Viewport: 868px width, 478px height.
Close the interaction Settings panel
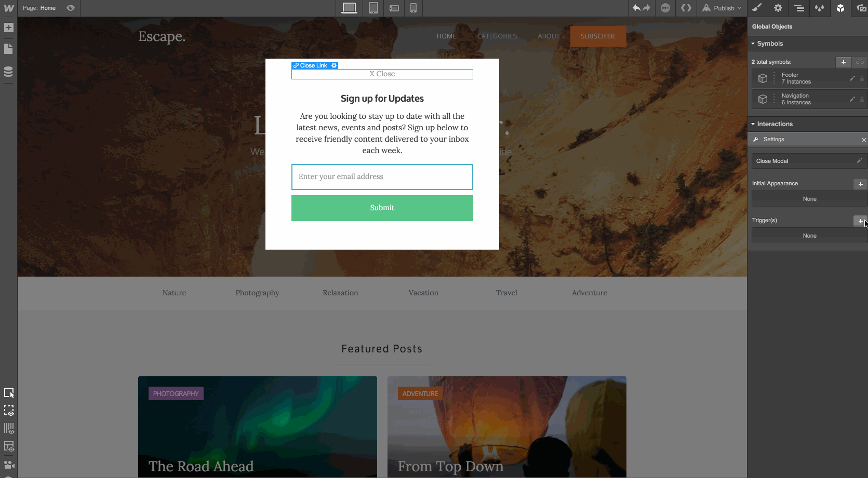point(864,140)
